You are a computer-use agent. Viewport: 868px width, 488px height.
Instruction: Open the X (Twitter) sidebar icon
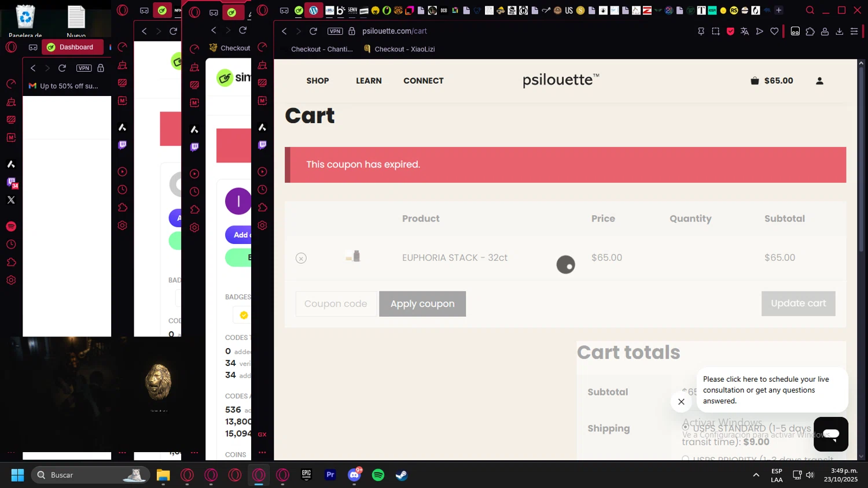click(11, 200)
